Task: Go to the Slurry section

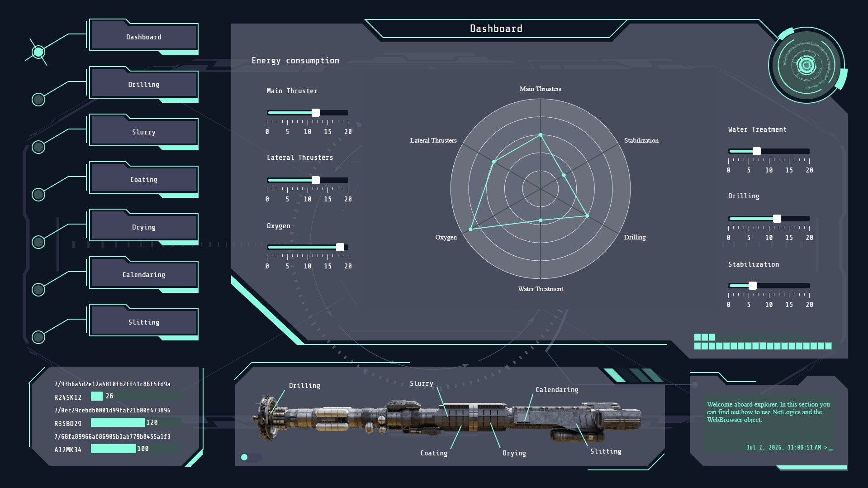Action: tap(144, 132)
